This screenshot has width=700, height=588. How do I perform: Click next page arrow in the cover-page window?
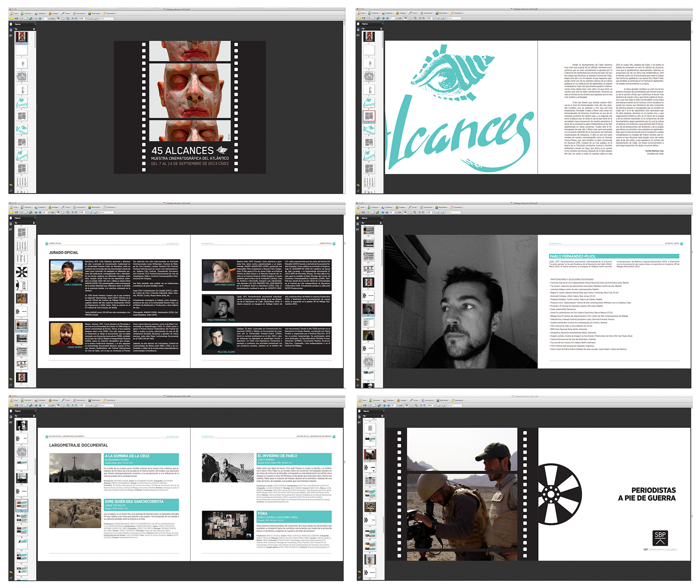point(39,18)
